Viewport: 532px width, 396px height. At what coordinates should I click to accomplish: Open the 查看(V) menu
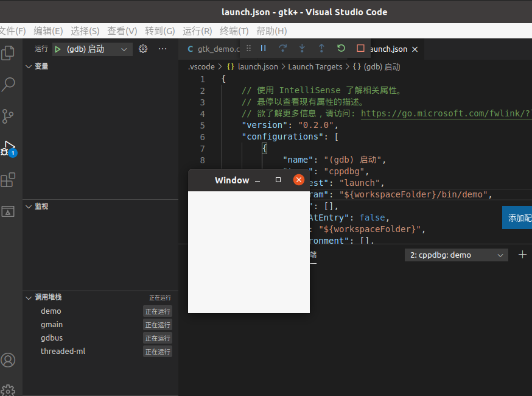point(122,31)
